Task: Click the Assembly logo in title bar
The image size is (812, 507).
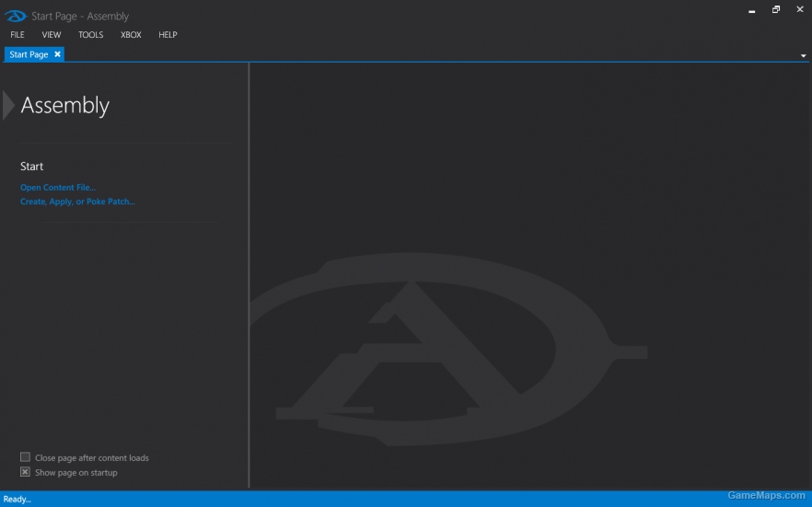Action: (16, 16)
